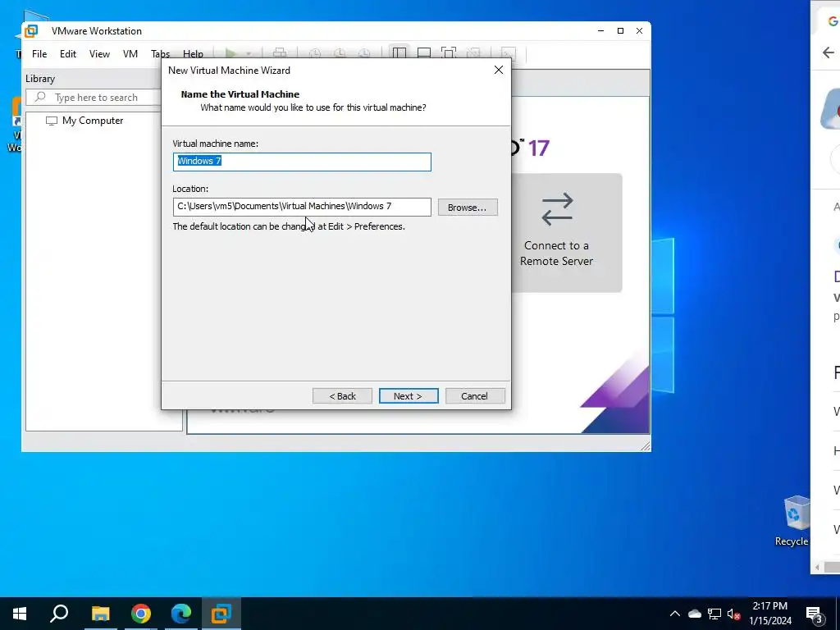Click the revert snapshot clock icon
840x630 pixels.
[x=340, y=53]
